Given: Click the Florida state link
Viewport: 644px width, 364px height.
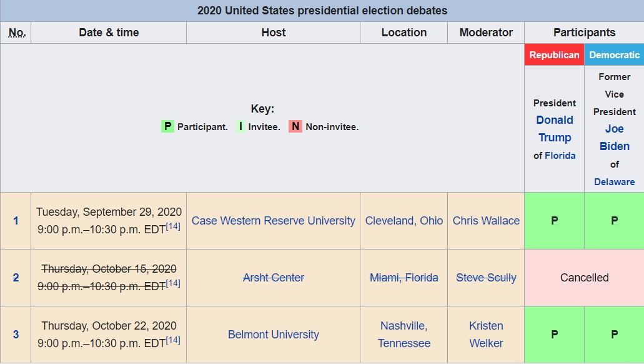Looking at the screenshot, I should coord(560,156).
